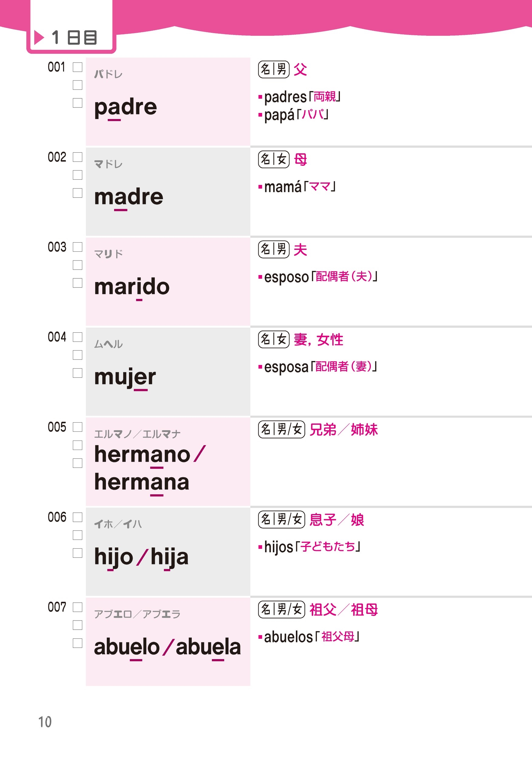Click page number 10
This screenshot has height=759, width=532.
45,722
